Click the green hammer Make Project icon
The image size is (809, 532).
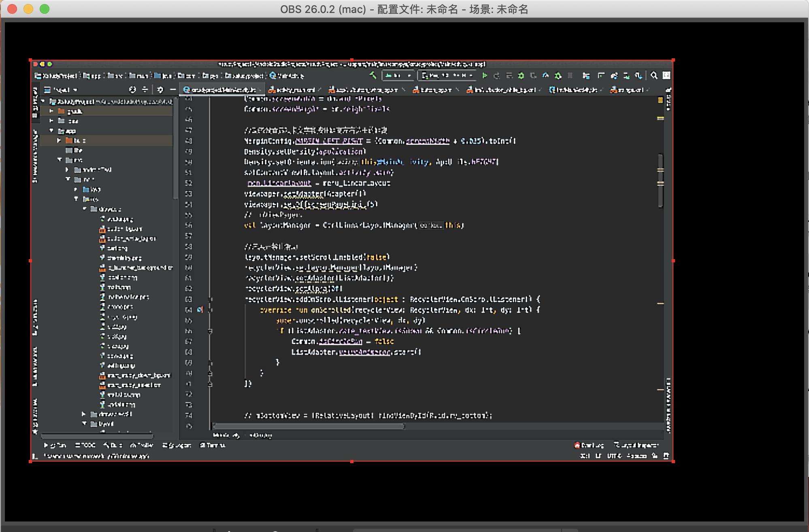tap(373, 75)
